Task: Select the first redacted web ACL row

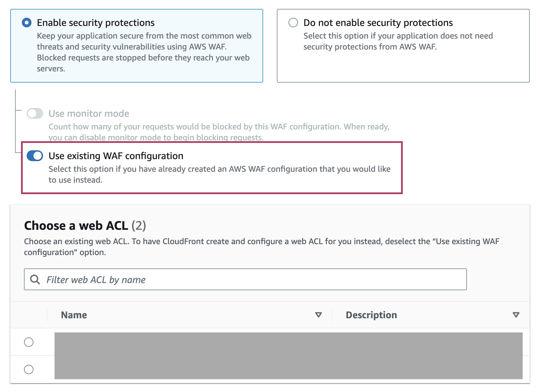Action: tap(270, 342)
